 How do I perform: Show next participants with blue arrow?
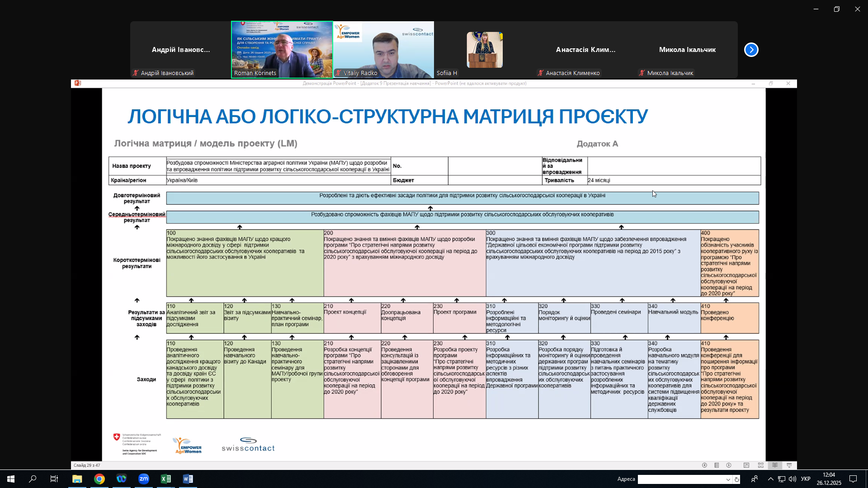[x=751, y=50]
